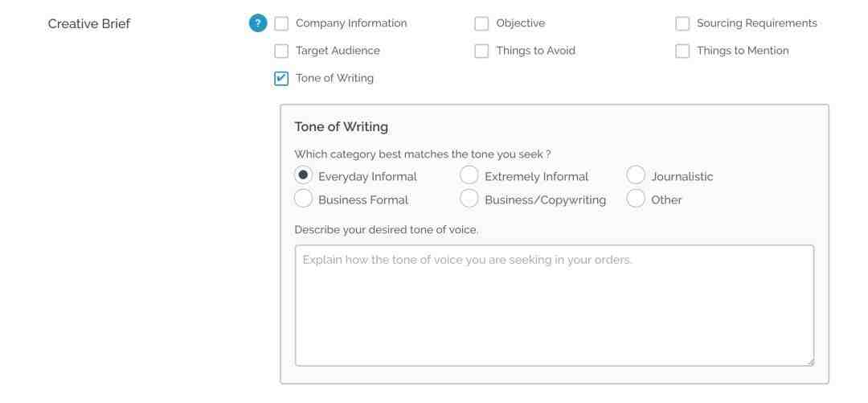Screen dimensions: 868x403
Task: Focus the desired tone of voice text area
Action: point(554,306)
